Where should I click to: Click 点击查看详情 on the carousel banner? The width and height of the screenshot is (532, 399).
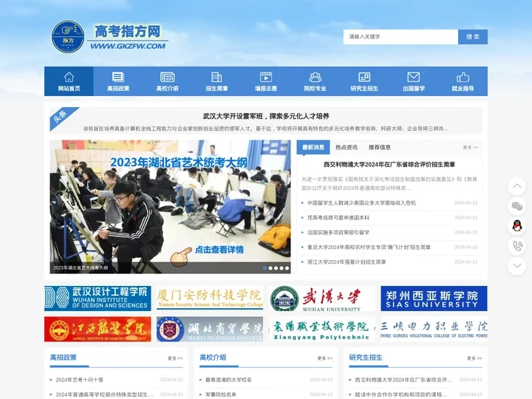point(219,250)
